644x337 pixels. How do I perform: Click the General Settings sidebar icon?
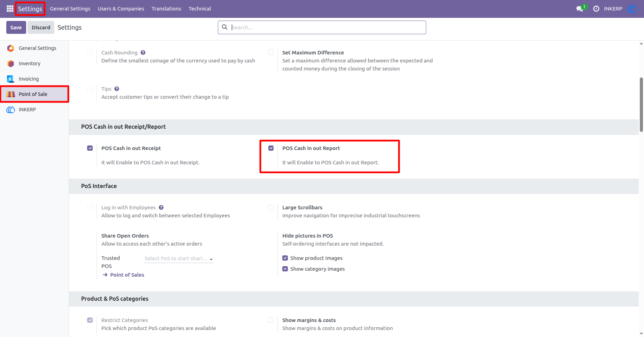click(x=11, y=48)
